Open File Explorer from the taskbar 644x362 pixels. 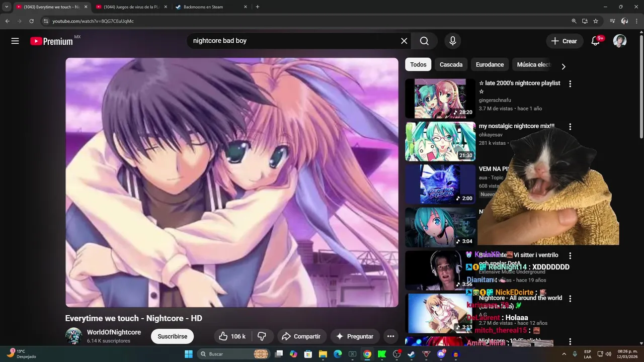pos(323,354)
